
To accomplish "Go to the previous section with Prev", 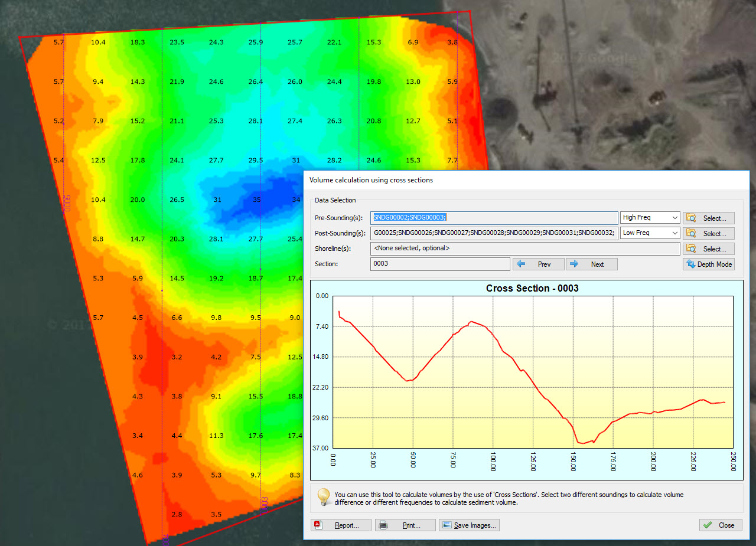I will [x=538, y=264].
